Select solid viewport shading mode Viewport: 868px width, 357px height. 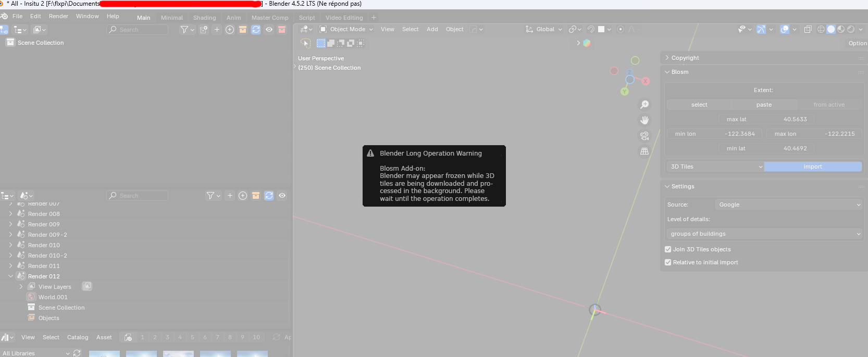831,29
